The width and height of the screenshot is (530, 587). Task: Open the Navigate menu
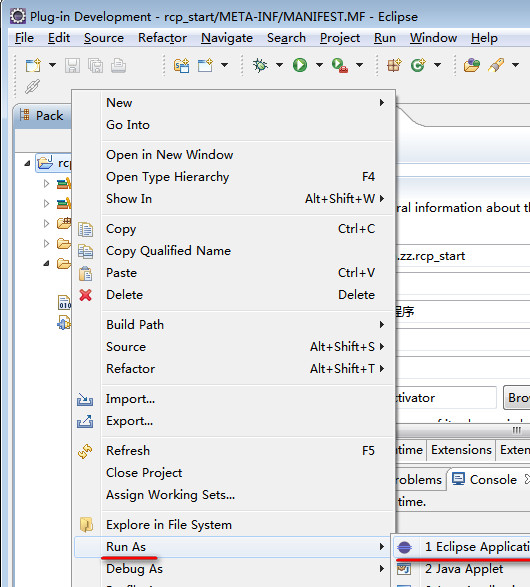tap(227, 38)
